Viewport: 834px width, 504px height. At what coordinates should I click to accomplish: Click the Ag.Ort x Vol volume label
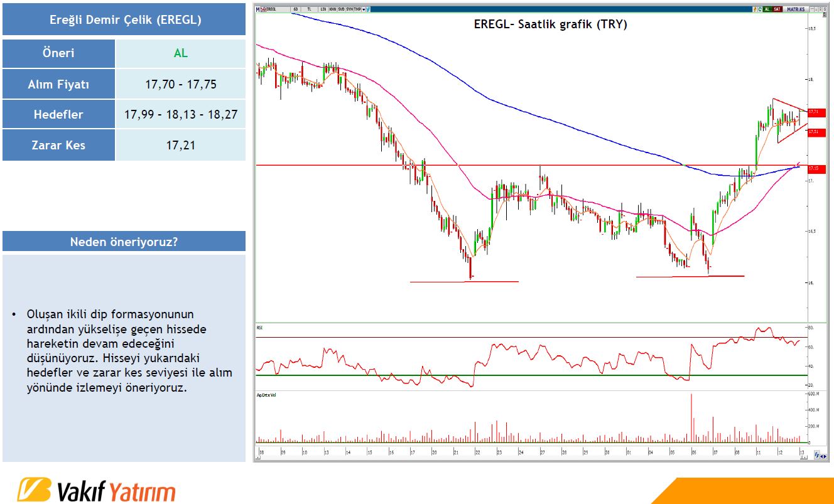point(266,395)
